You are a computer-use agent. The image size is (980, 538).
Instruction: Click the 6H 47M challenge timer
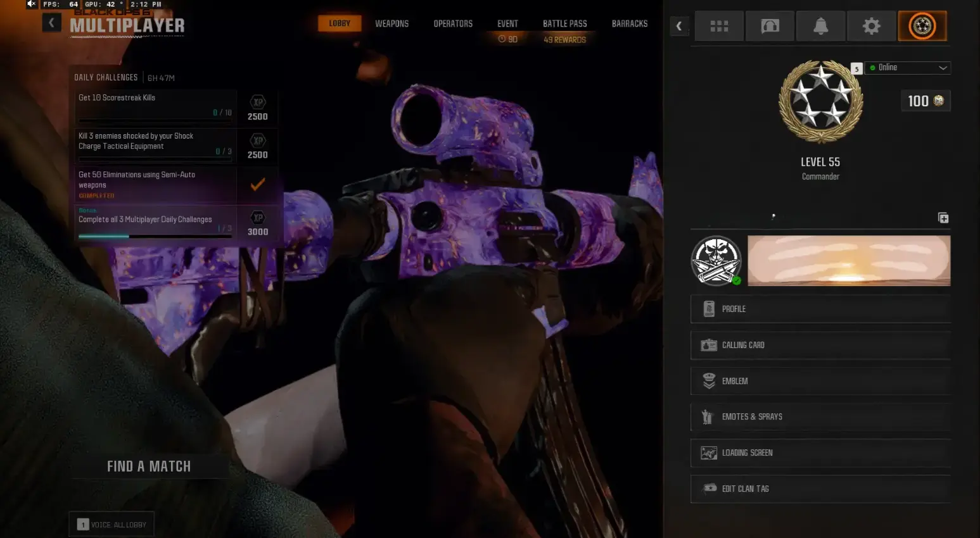pyautogui.click(x=161, y=78)
